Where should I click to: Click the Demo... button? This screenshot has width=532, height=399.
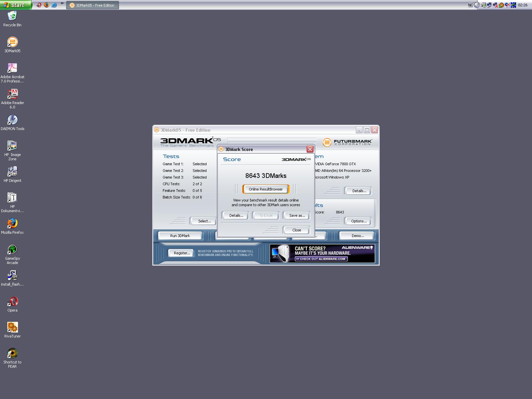click(357, 236)
